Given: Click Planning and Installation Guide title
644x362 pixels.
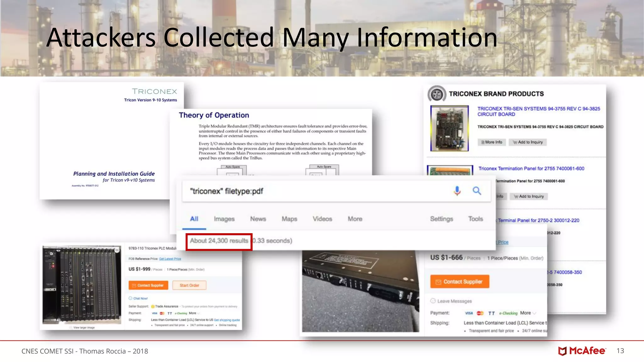Looking at the screenshot, I should tap(114, 173).
